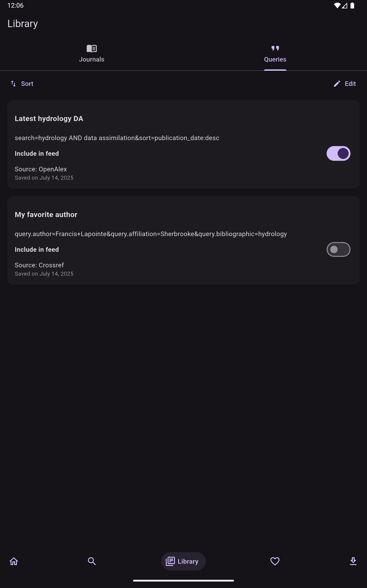Switch to the Journals tab
Screen dimensions: 367x588
pos(92,54)
